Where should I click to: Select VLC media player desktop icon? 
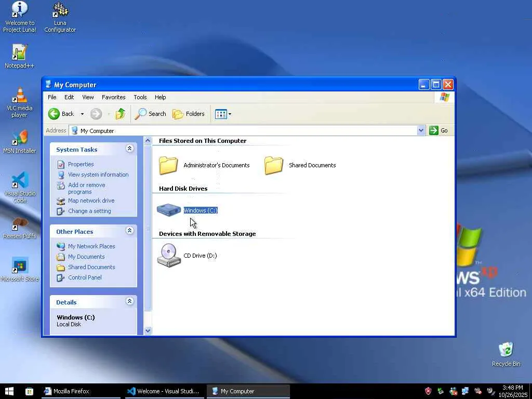[x=20, y=102]
